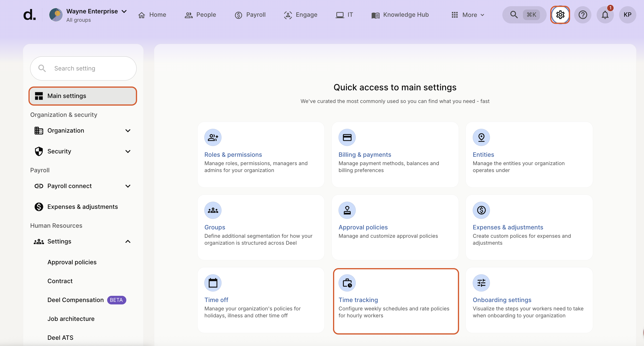Click the Search setting input field
This screenshot has width=644, height=346.
(x=83, y=68)
